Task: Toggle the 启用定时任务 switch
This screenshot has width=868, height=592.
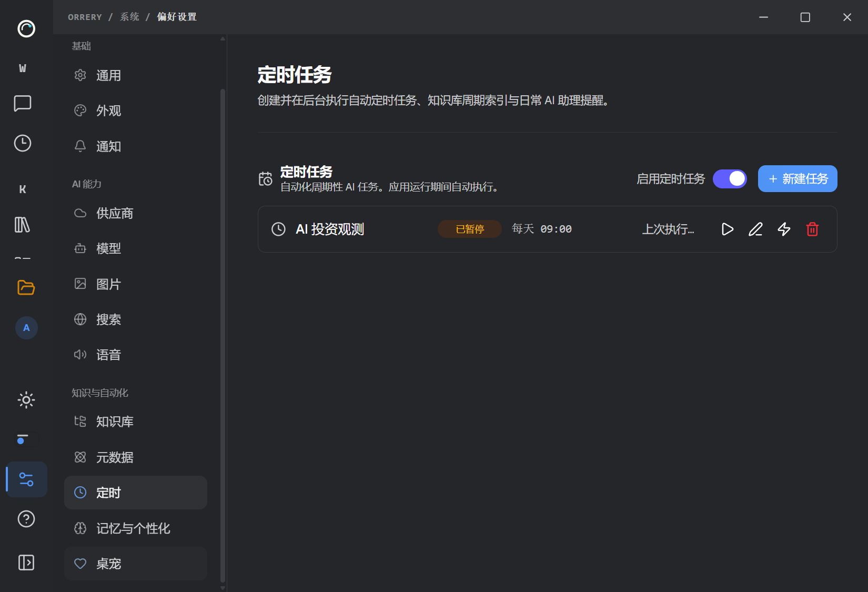Action: [730, 179]
